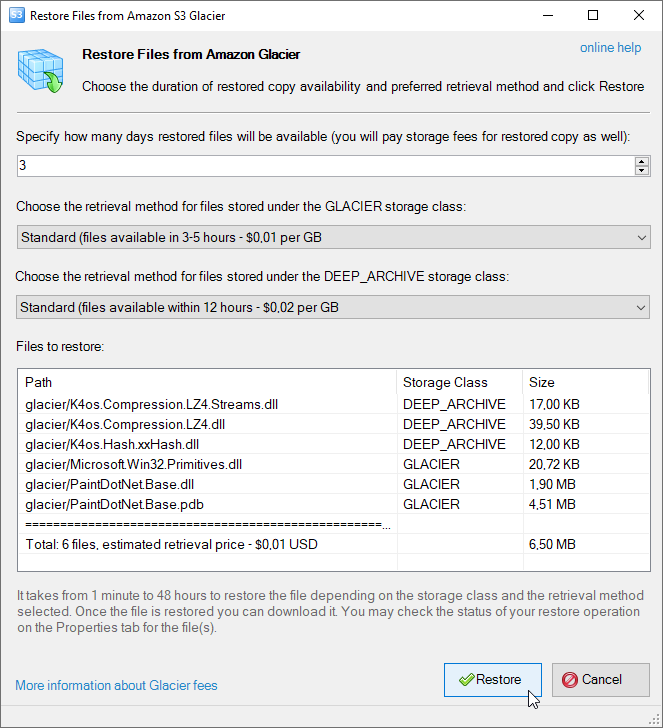Click the Cancel button
This screenshot has width=663, height=728.
pyautogui.click(x=600, y=680)
